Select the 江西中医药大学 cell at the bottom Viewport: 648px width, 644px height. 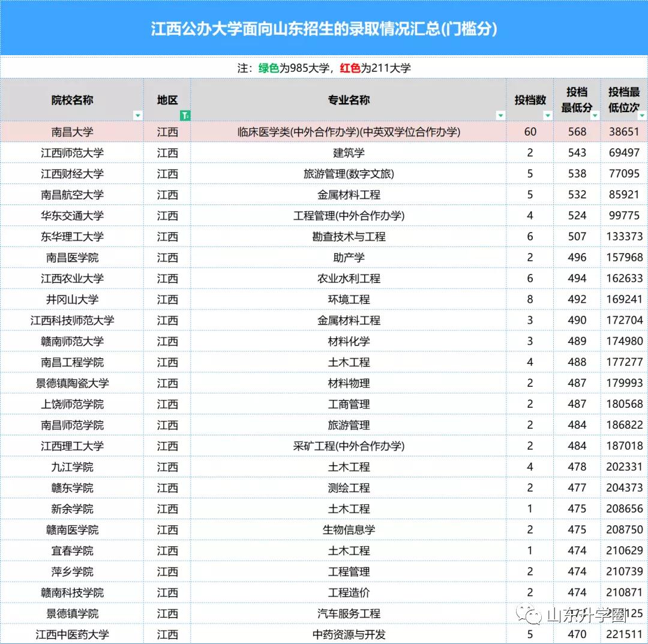[x=72, y=634]
